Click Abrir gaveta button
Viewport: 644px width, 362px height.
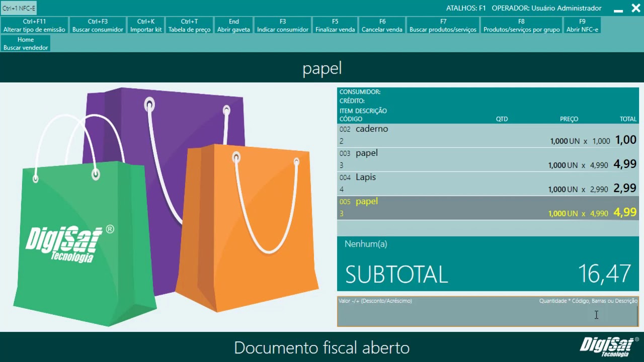click(233, 26)
